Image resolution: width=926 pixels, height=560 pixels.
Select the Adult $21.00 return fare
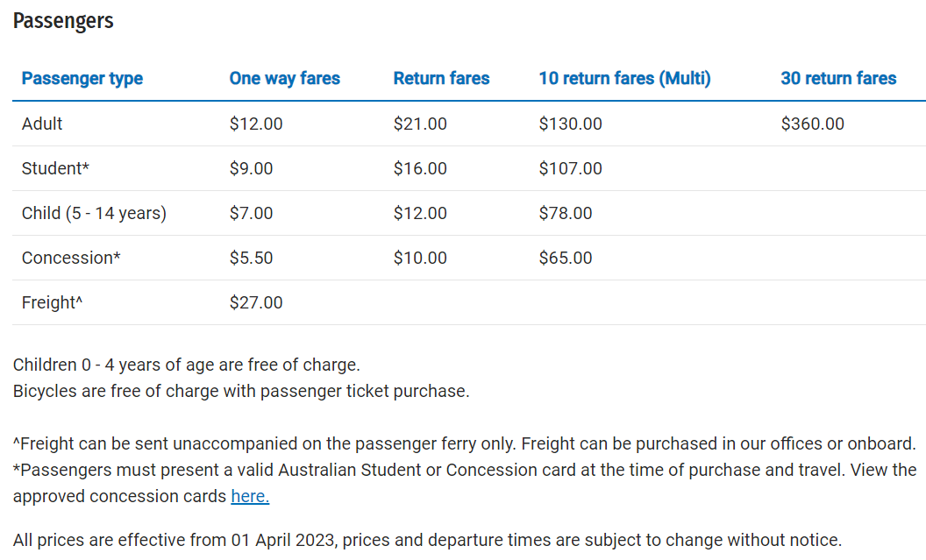(419, 124)
